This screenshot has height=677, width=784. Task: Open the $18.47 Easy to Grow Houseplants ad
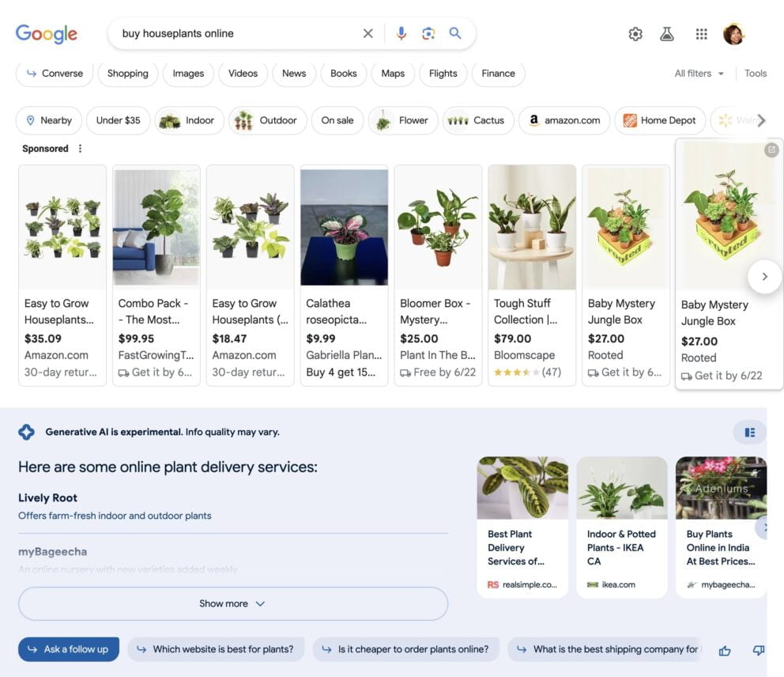click(x=251, y=276)
